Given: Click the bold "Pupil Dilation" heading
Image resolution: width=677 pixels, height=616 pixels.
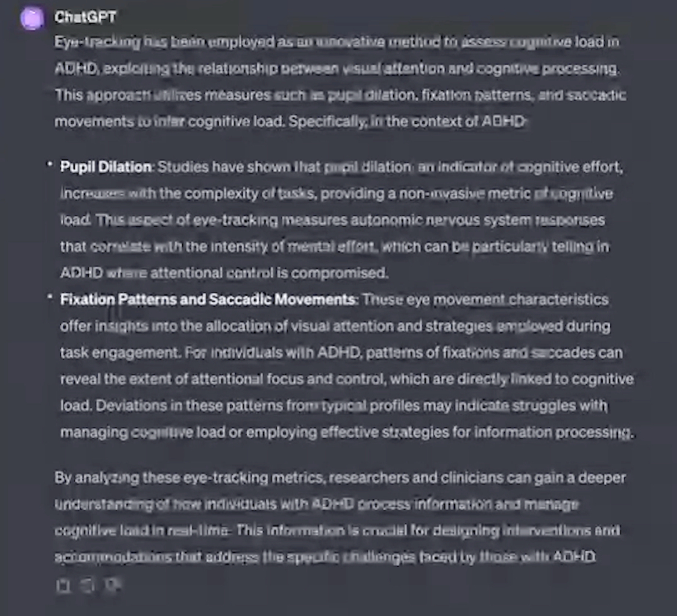Looking at the screenshot, I should (x=105, y=167).
